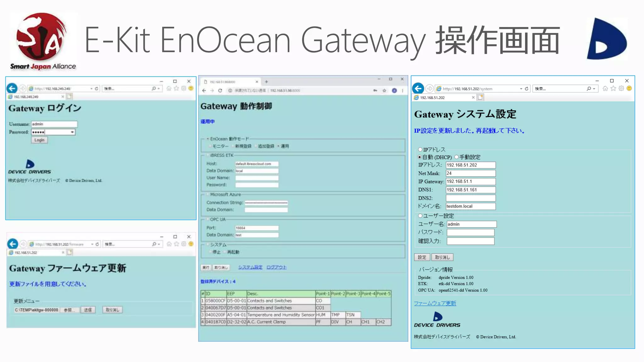
Task: Click the bookmark star in Gateway 動作制御 browser
Action: pyautogui.click(x=384, y=90)
